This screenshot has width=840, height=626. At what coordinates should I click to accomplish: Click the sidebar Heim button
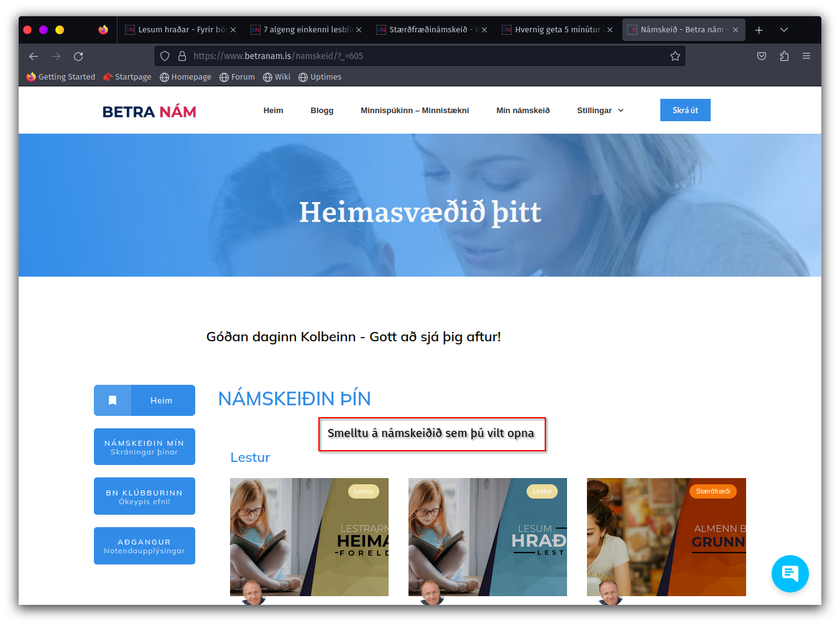(x=144, y=400)
